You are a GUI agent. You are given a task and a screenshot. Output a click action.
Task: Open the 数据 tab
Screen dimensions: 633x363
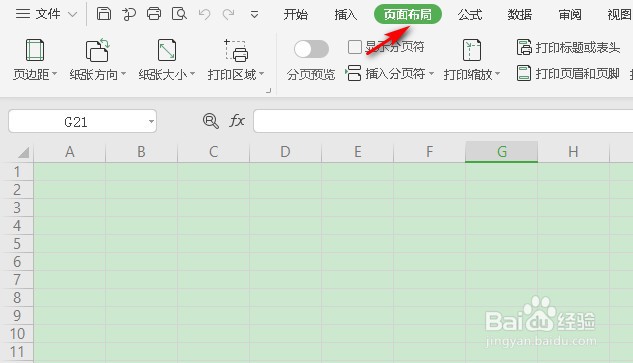520,15
